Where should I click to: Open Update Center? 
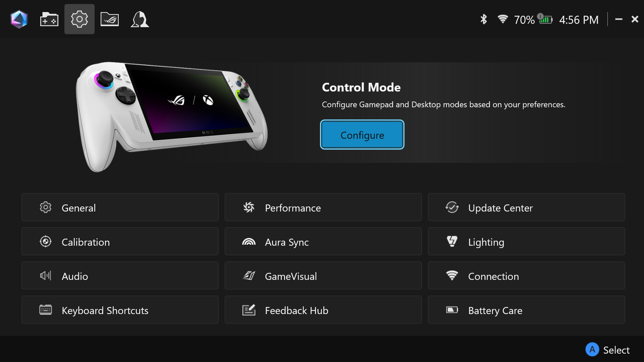click(526, 207)
